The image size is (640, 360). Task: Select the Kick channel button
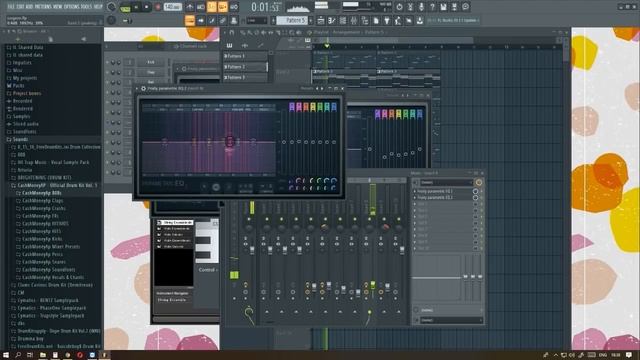[x=151, y=62]
